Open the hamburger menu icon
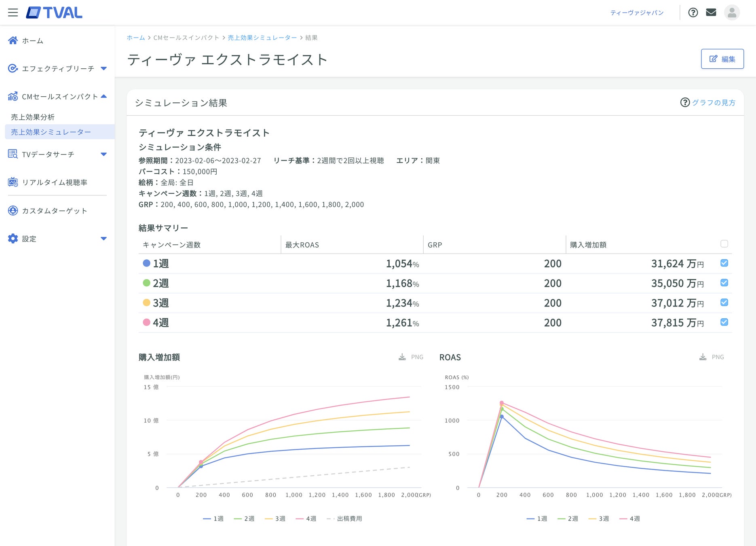The image size is (756, 546). [x=13, y=13]
